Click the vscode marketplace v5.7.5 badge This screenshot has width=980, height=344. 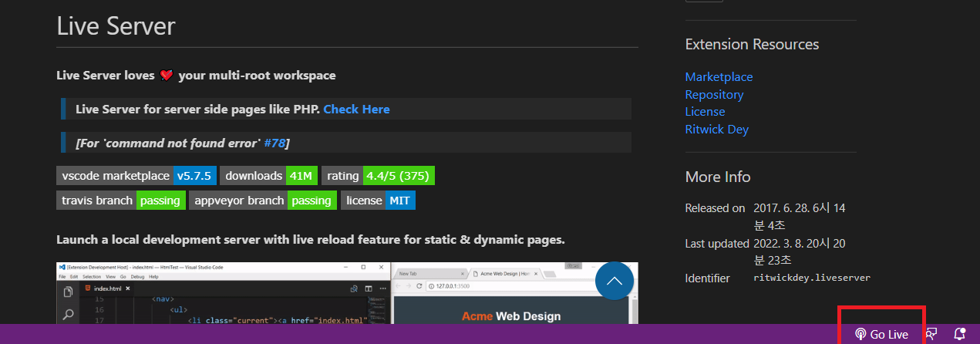click(136, 175)
